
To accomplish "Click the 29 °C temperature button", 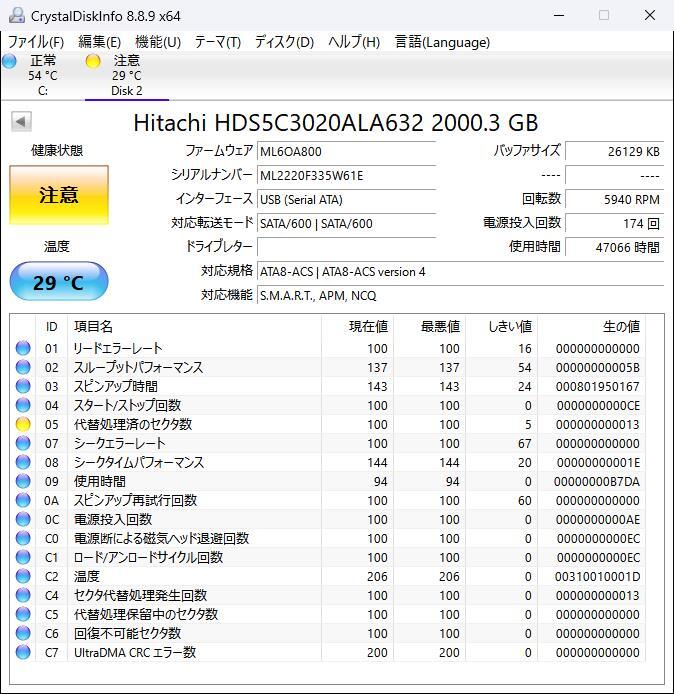I will 59,282.
